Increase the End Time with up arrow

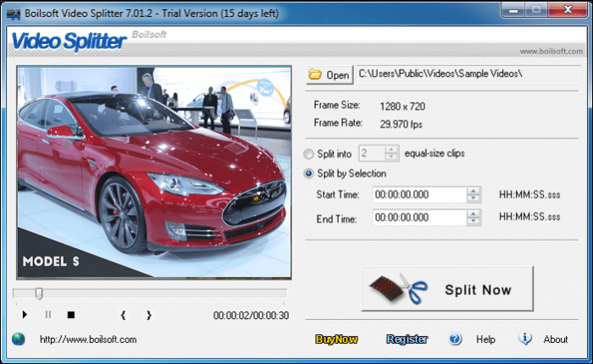(x=474, y=214)
